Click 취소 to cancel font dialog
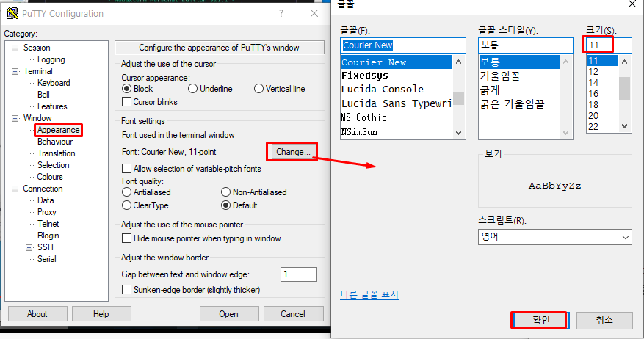 pos(604,320)
